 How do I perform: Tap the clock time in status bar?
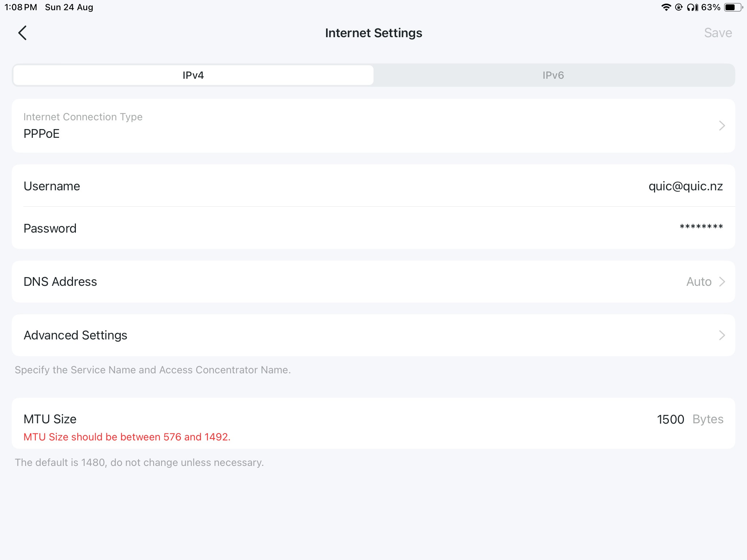point(21,7)
